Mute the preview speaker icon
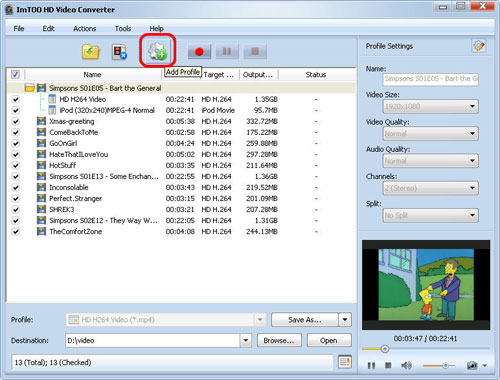Screen dimensions: 500x380 (x=406, y=365)
